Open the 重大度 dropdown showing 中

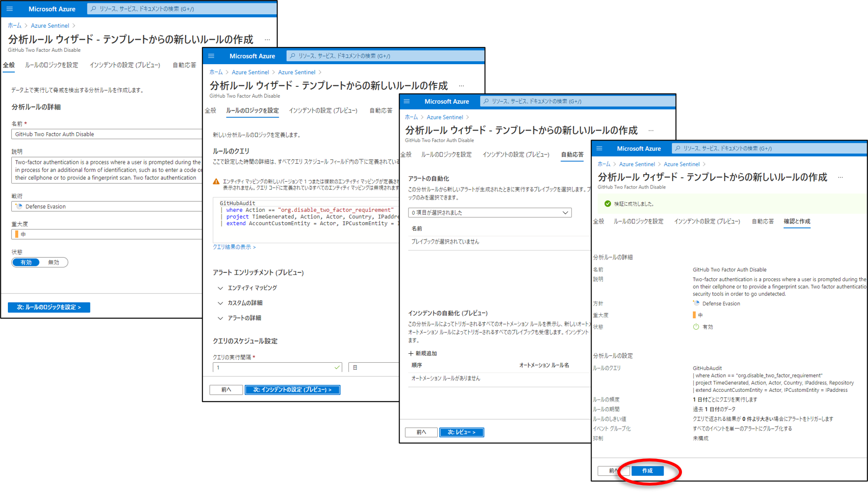(107, 234)
